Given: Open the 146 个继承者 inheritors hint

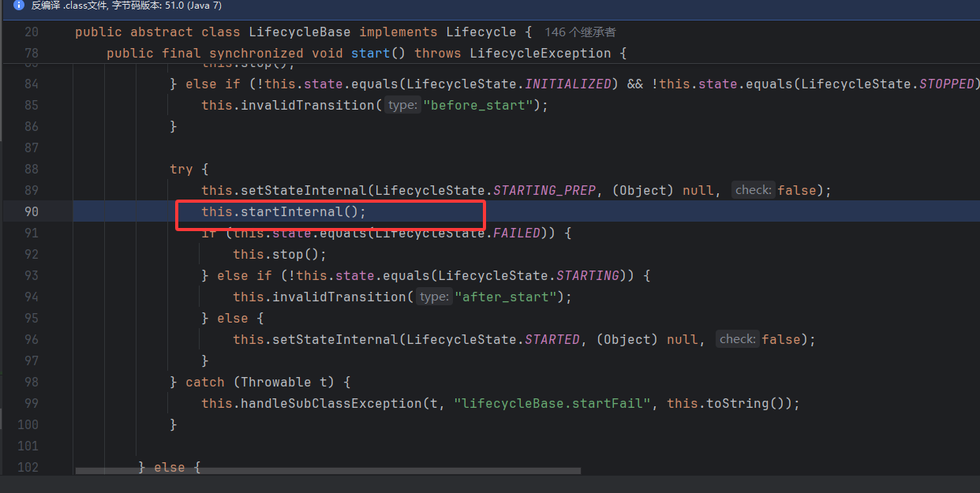Looking at the screenshot, I should pyautogui.click(x=580, y=32).
